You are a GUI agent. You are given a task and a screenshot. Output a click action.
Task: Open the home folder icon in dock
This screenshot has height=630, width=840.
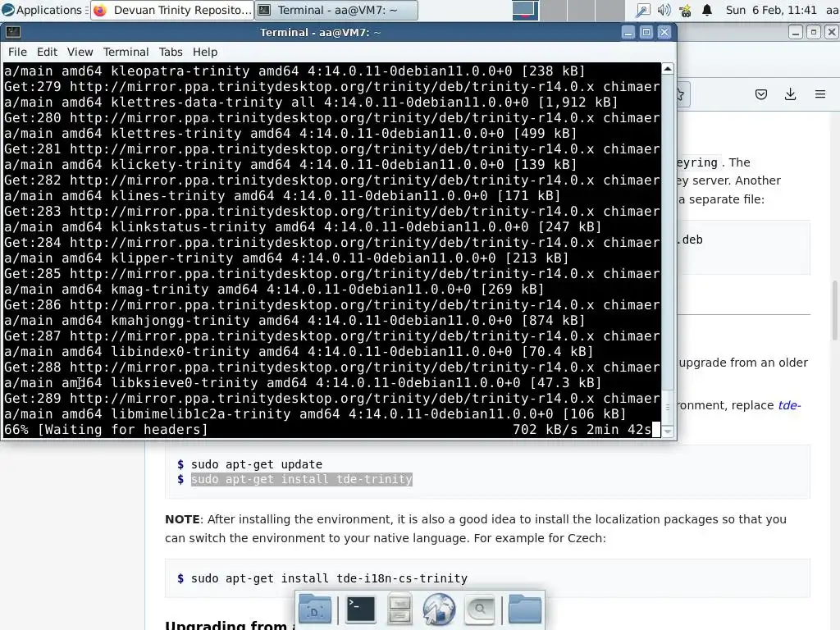[525, 609]
